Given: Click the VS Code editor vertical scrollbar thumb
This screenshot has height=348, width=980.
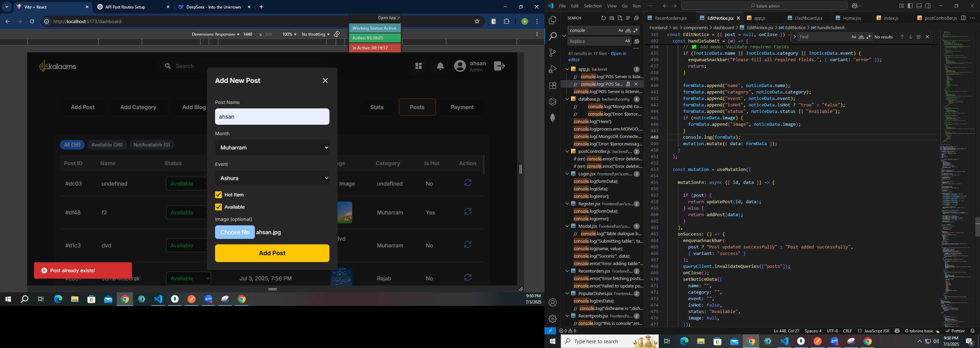Looking at the screenshot, I should [977, 227].
